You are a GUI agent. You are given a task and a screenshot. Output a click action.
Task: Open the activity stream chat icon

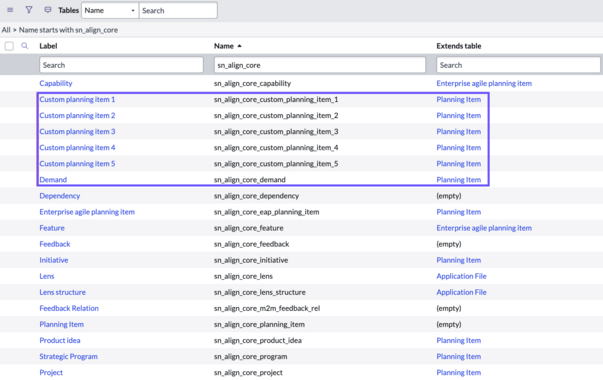point(48,10)
